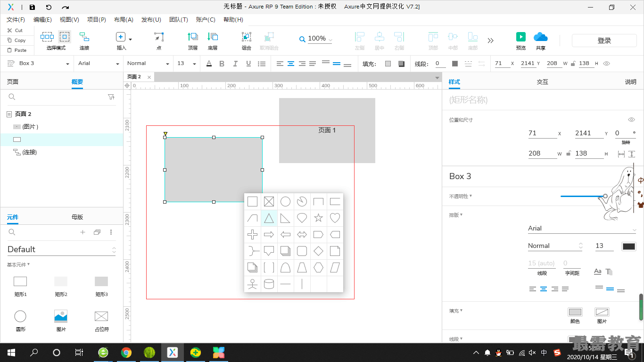644x362 pixels.
Task: Click the 登录 login button
Action: (604, 41)
